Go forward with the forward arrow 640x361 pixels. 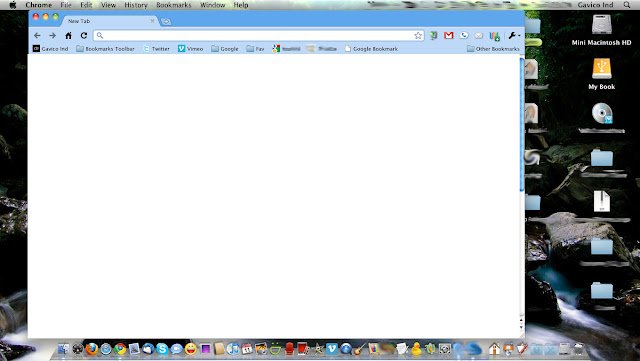coord(53,36)
